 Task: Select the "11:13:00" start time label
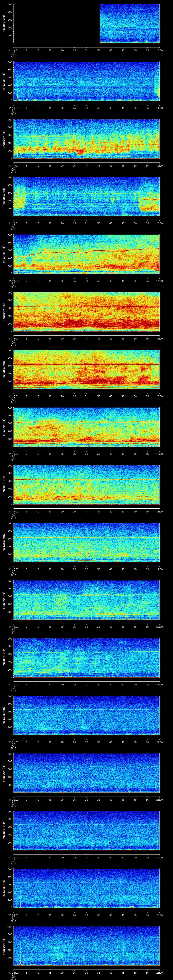click(x=14, y=281)
